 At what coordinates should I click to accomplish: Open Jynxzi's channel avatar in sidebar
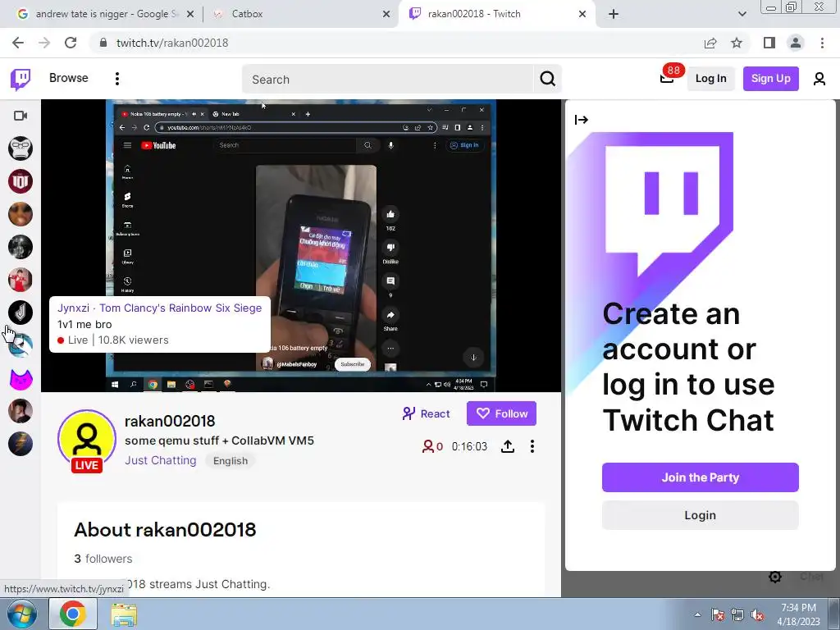pos(21,313)
